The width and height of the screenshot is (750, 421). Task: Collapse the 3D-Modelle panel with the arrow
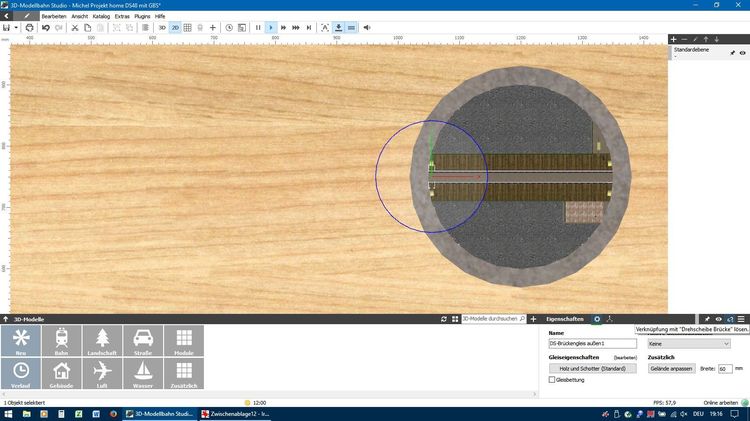click(x=5, y=319)
